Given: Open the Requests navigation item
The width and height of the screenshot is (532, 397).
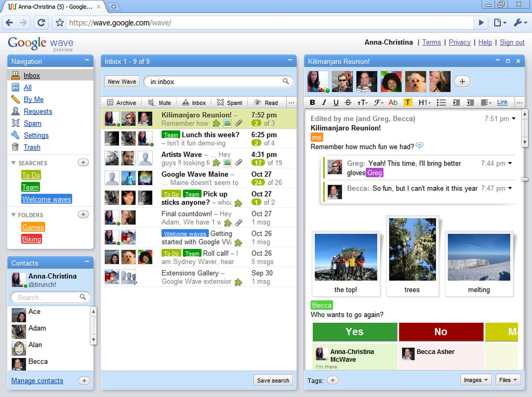Looking at the screenshot, I should [x=38, y=111].
